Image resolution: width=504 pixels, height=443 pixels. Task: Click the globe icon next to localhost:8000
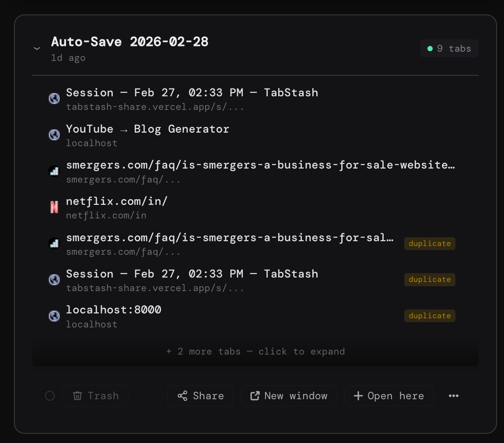click(54, 316)
